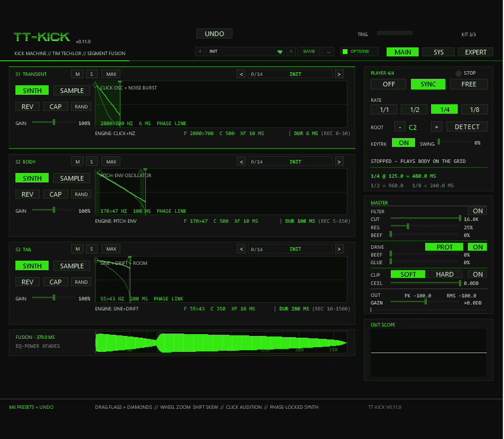Open the INIT preset dropdown
The height and width of the screenshot is (439, 504).
click(x=245, y=52)
